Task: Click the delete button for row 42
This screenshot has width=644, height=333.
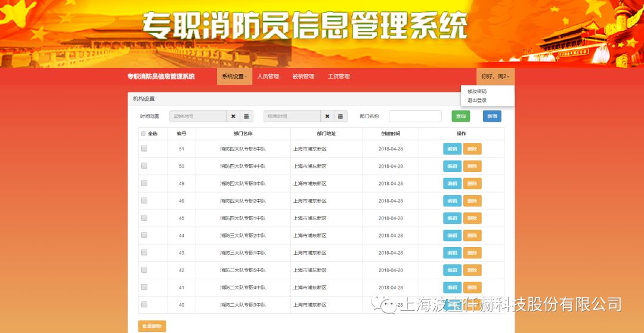Action: click(x=472, y=270)
